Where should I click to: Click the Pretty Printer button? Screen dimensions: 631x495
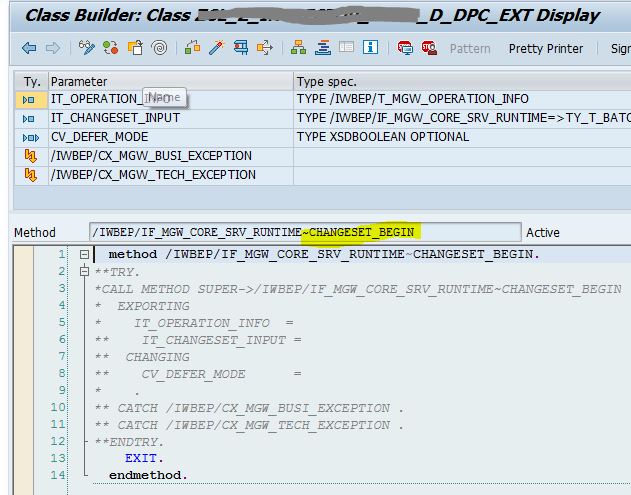coord(546,48)
